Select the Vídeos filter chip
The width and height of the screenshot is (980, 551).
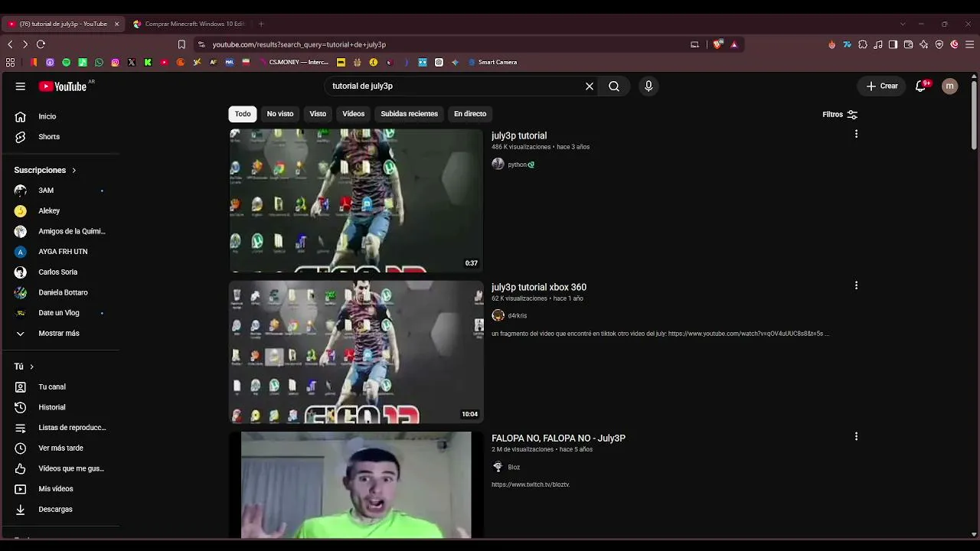point(354,114)
